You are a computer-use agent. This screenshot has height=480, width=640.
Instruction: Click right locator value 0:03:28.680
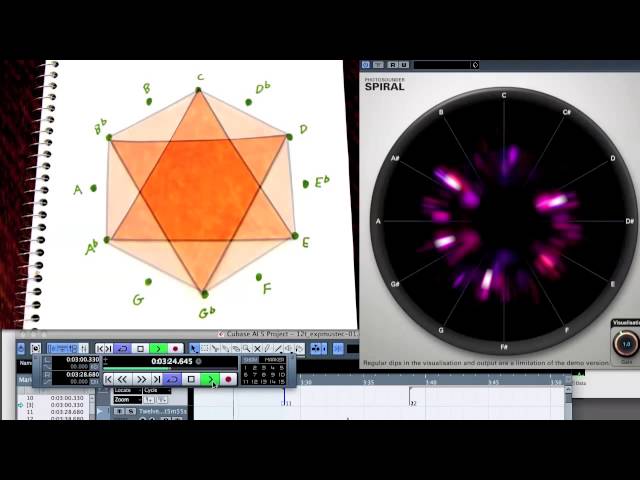pyautogui.click(x=82, y=374)
